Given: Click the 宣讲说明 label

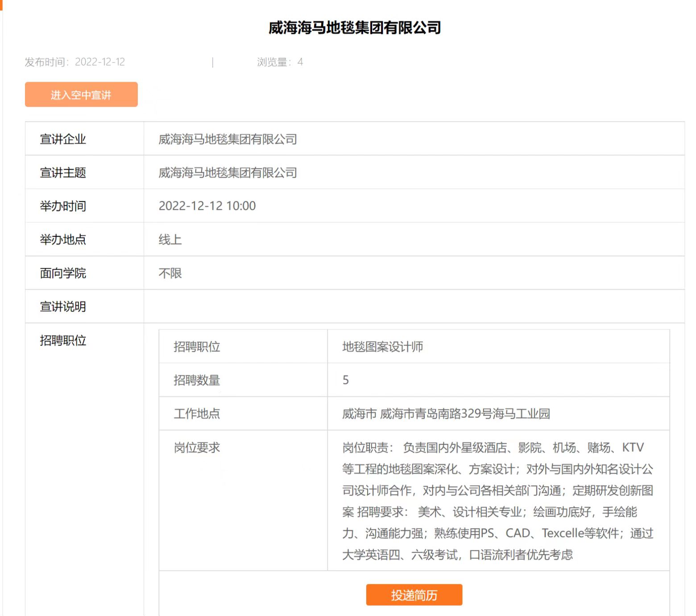Looking at the screenshot, I should (63, 307).
